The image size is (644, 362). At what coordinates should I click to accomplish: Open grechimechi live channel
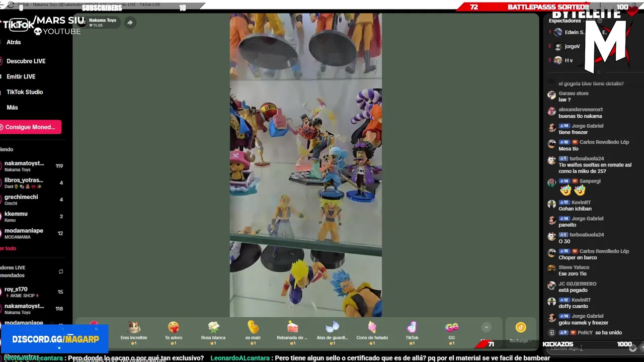pos(33,200)
